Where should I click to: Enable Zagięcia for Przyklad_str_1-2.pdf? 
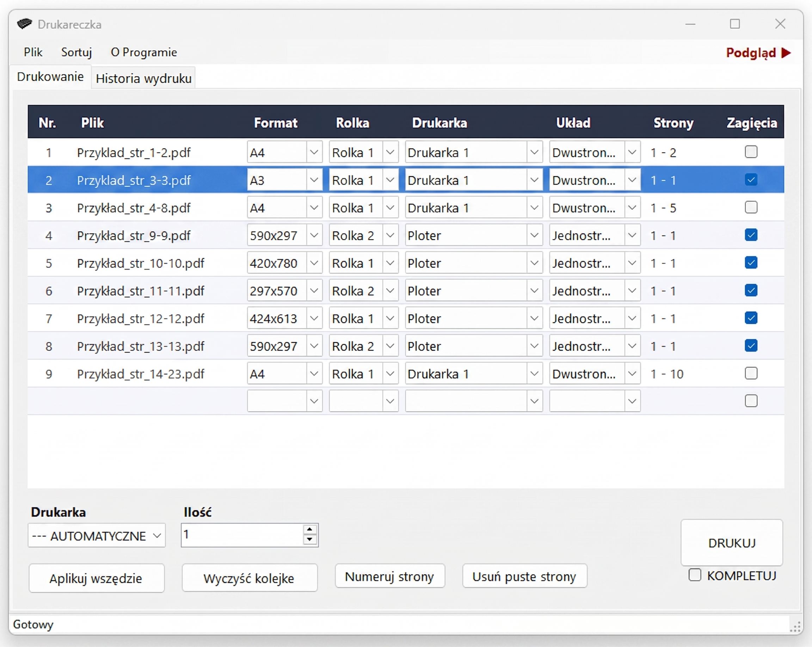click(x=751, y=152)
